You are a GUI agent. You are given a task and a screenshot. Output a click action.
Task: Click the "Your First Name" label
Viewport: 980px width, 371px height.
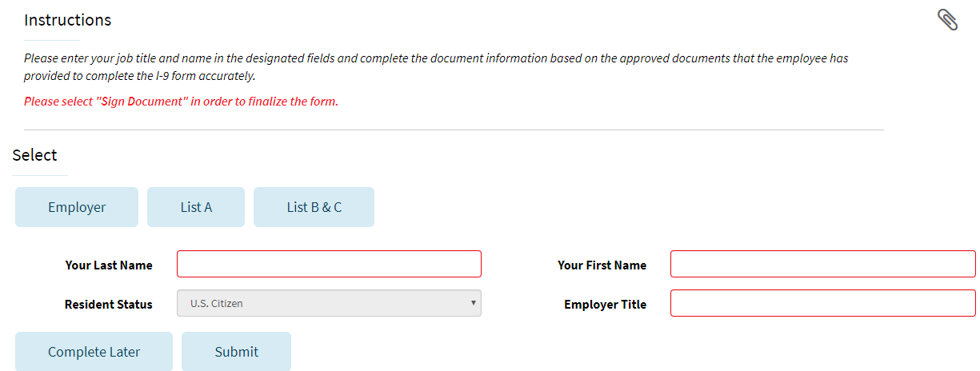click(602, 265)
